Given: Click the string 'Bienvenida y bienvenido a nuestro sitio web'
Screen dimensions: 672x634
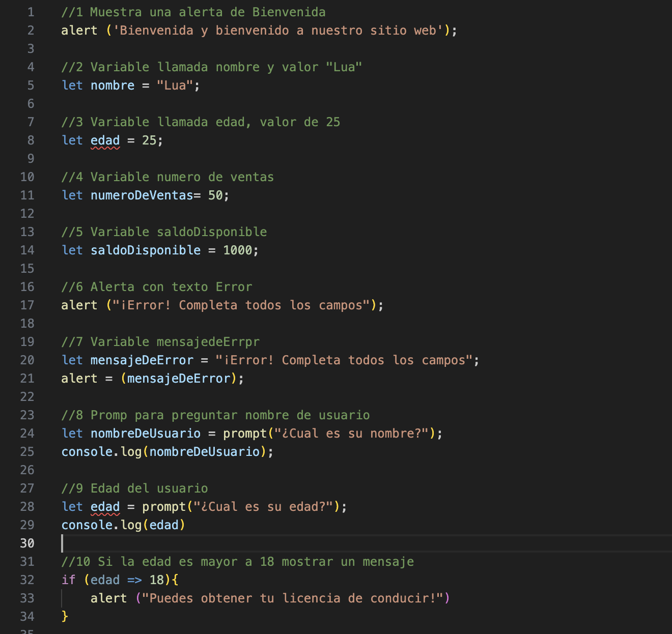Looking at the screenshot, I should [278, 31].
